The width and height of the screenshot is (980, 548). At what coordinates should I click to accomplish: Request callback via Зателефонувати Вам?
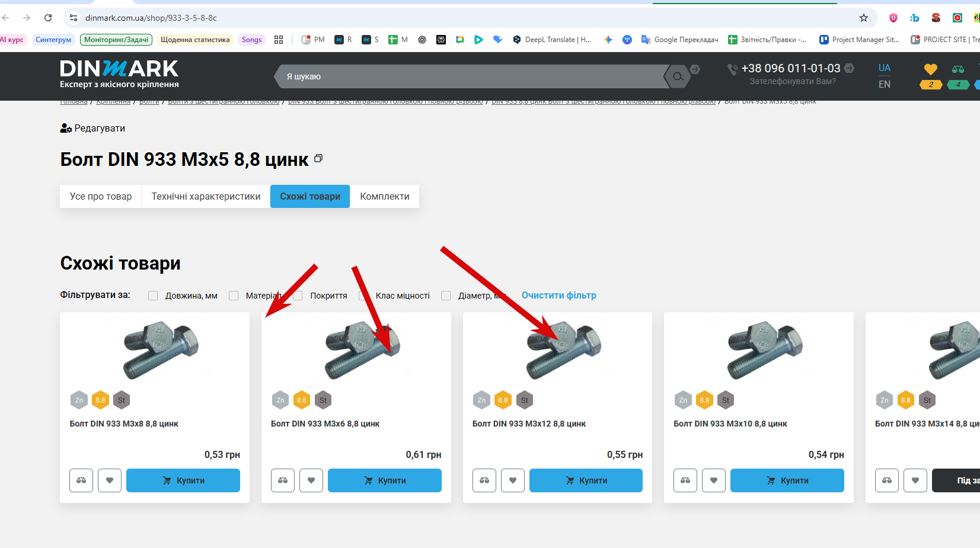[x=793, y=81]
